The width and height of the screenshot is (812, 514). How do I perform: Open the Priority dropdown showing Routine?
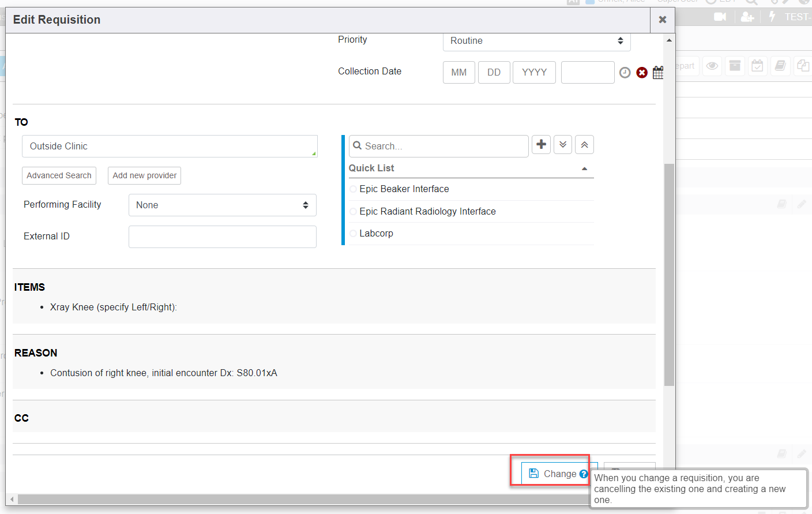coord(536,41)
